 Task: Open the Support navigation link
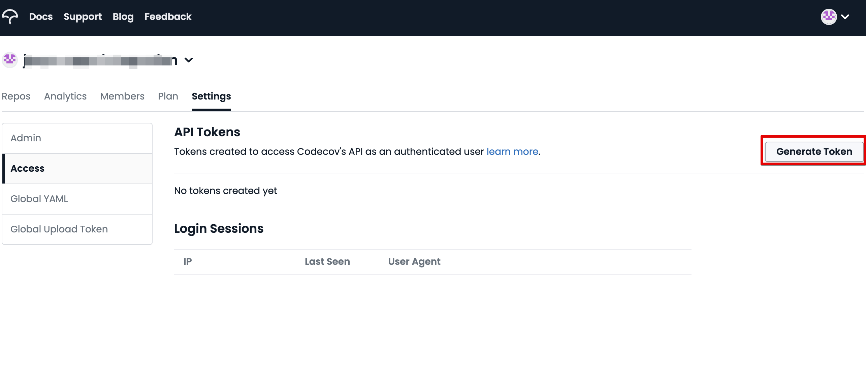click(x=83, y=17)
